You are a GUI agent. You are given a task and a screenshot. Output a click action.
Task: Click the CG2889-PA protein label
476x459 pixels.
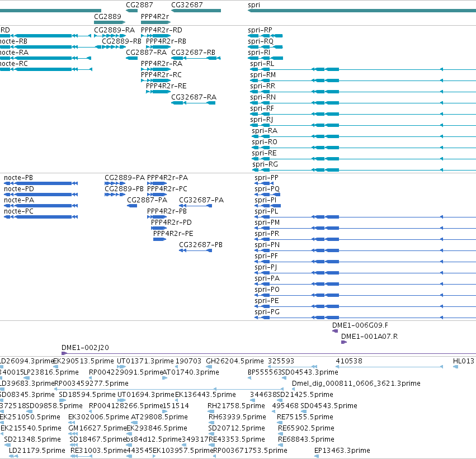coord(125,178)
